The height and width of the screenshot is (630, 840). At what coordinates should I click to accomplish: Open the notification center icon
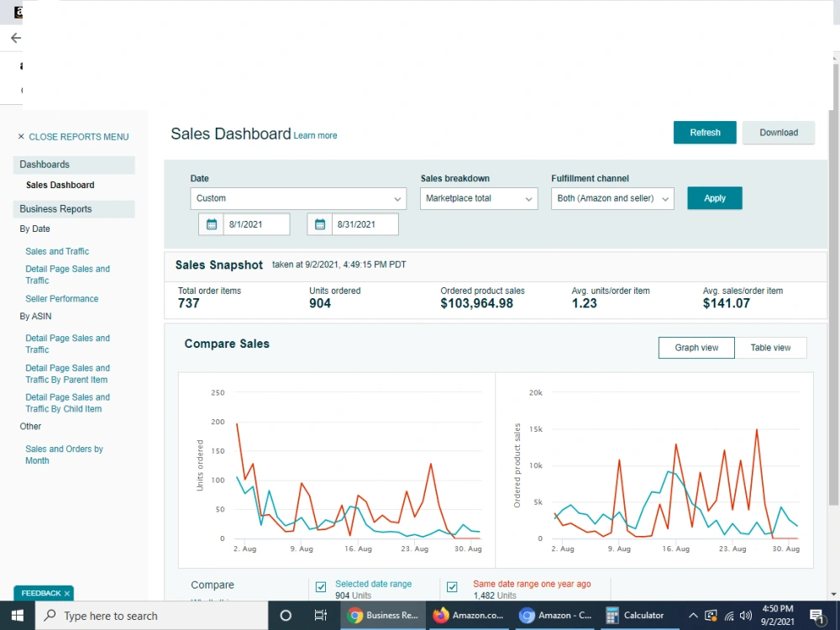coord(816,616)
